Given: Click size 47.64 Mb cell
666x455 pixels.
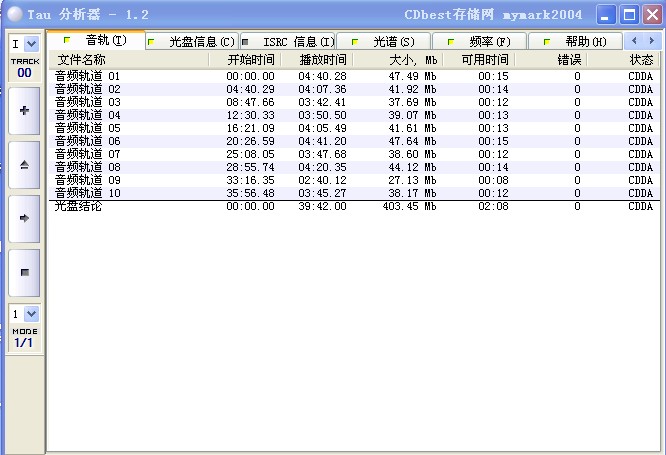Looking at the screenshot, I should coord(412,141).
